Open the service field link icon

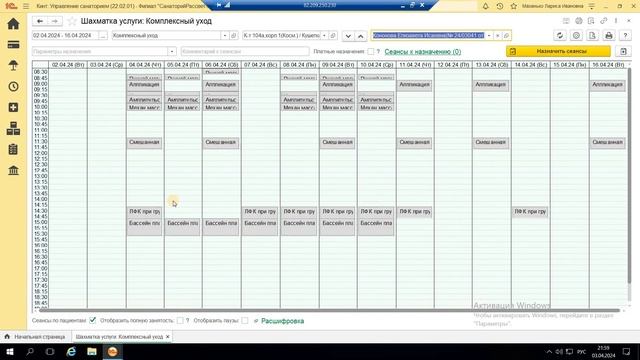pyautogui.click(x=233, y=36)
